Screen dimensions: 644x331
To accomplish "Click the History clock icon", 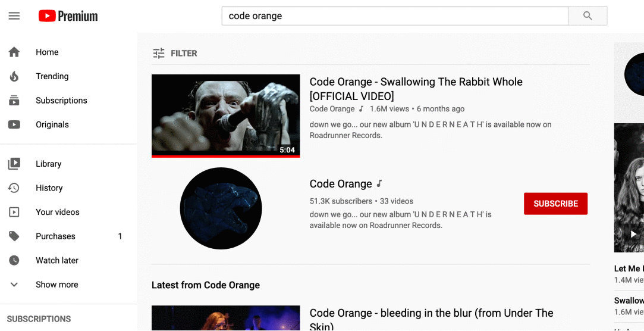I will click(14, 188).
